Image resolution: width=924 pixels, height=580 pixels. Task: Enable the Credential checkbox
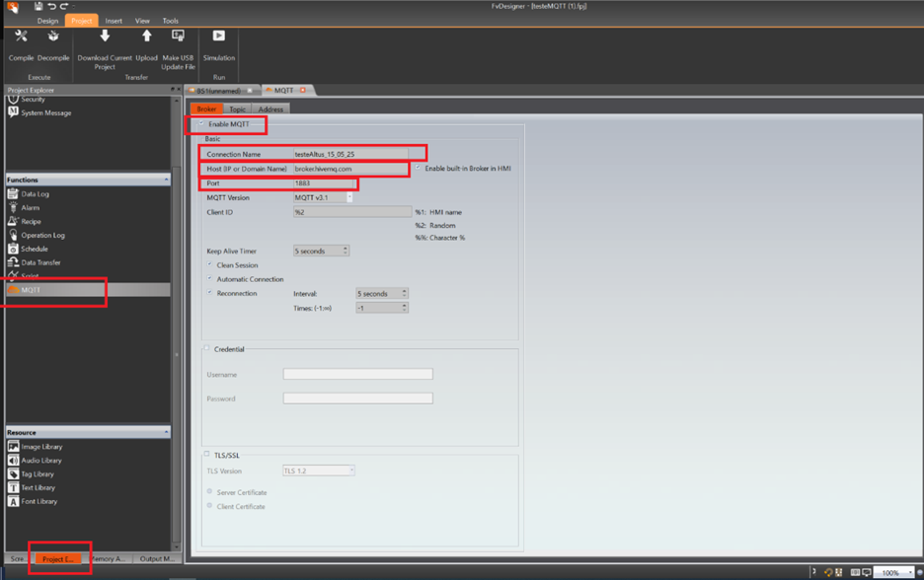point(207,348)
